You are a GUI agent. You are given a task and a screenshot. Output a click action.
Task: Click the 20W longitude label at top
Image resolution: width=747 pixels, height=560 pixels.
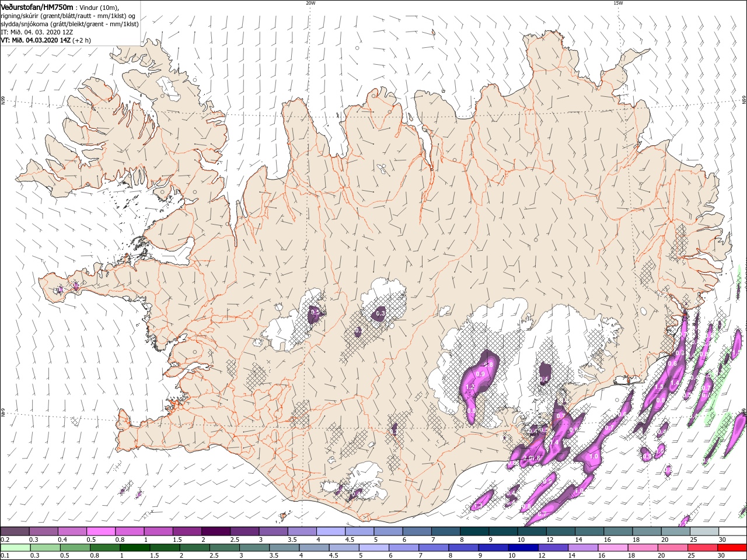click(310, 3)
